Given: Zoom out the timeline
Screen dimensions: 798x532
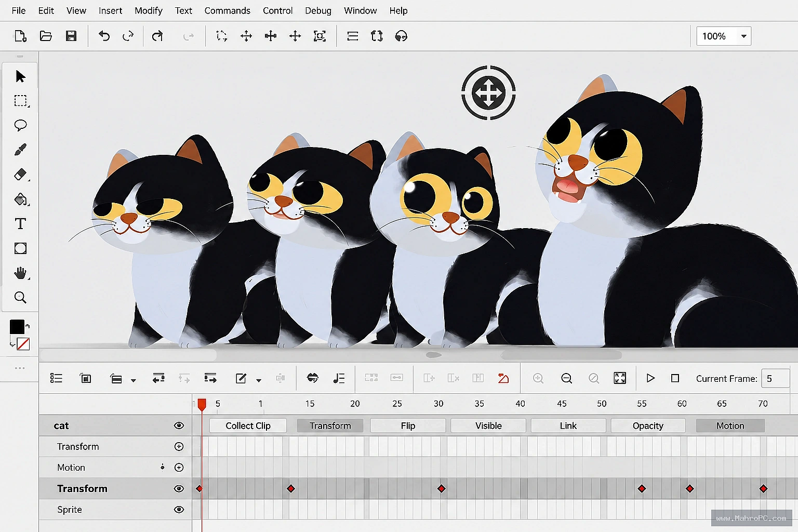Looking at the screenshot, I should pyautogui.click(x=567, y=378).
